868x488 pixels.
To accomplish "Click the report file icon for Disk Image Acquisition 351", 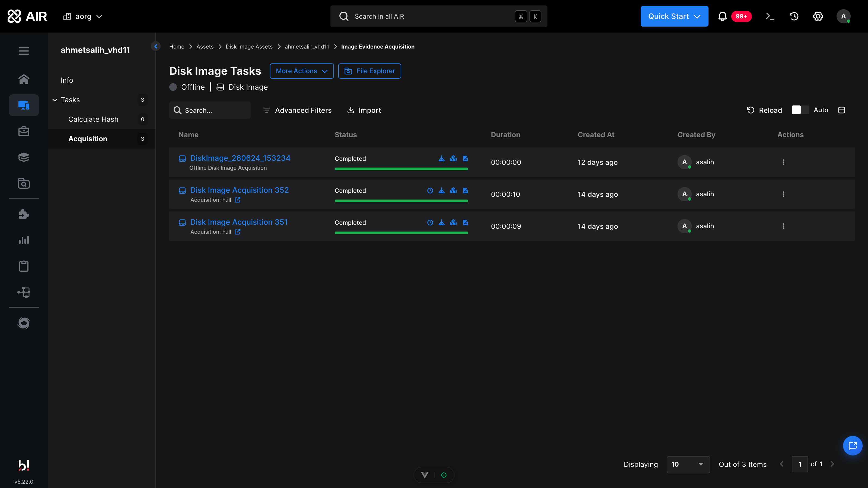I will 465,223.
